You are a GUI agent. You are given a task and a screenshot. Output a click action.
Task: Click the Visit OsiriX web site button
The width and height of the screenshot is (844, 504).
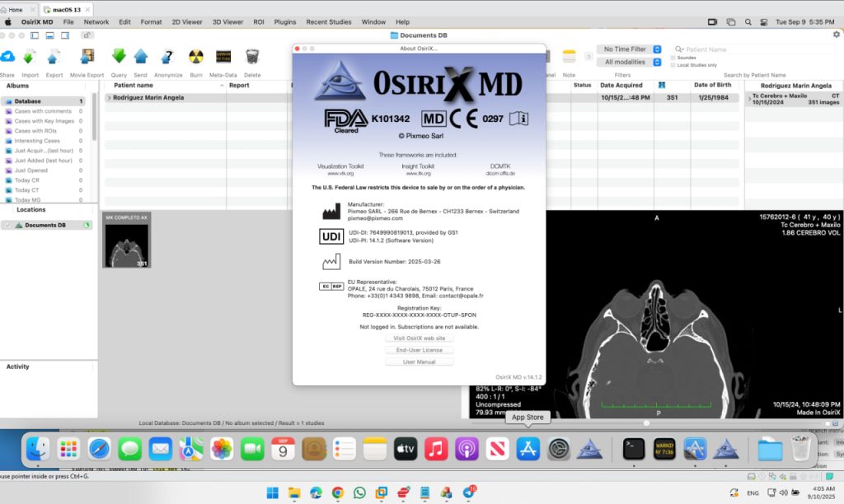(420, 338)
